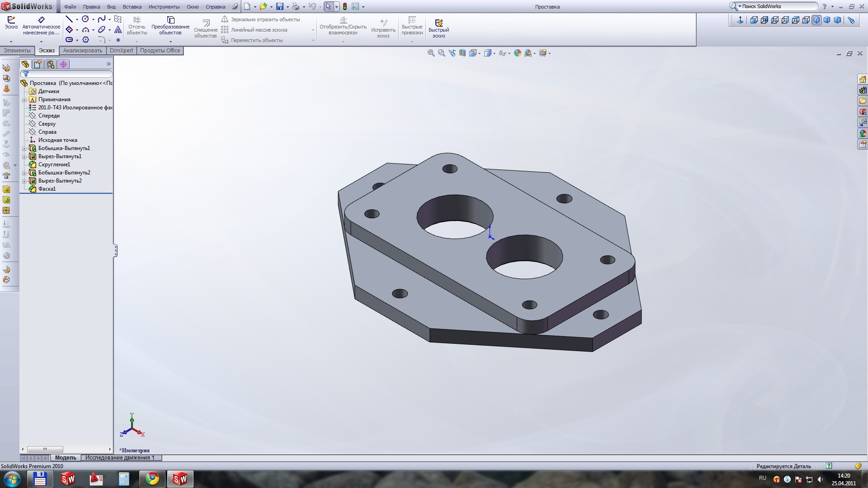868x488 pixels.
Task: Click the Save icon in toolbar
Action: (x=280, y=7)
